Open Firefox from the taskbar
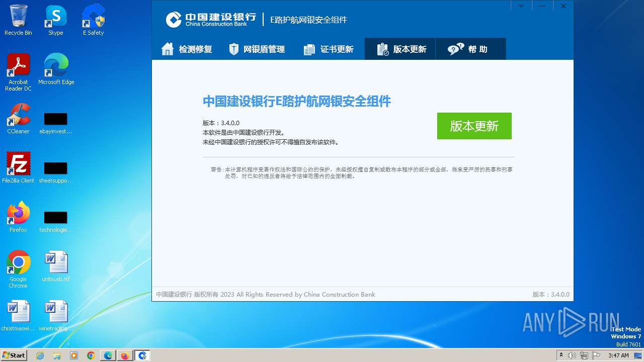The height and width of the screenshot is (362, 644). pos(125,355)
